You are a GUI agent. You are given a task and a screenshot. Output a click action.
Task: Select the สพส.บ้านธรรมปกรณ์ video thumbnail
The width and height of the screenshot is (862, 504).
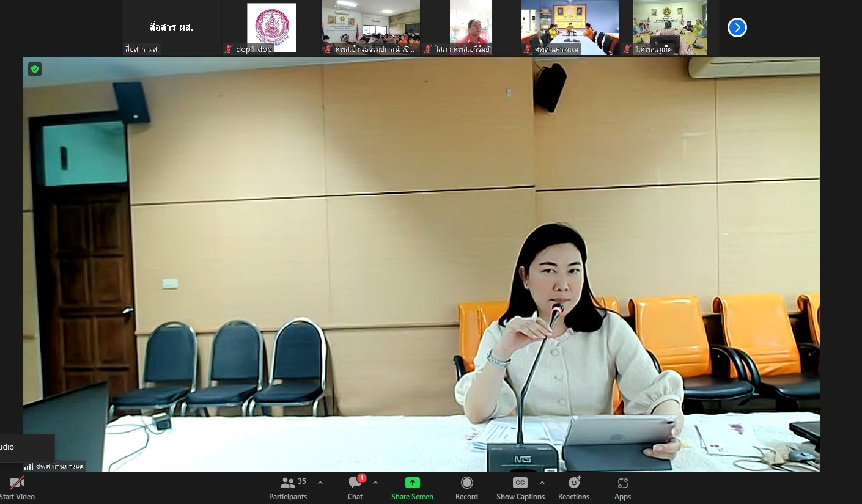click(371, 27)
